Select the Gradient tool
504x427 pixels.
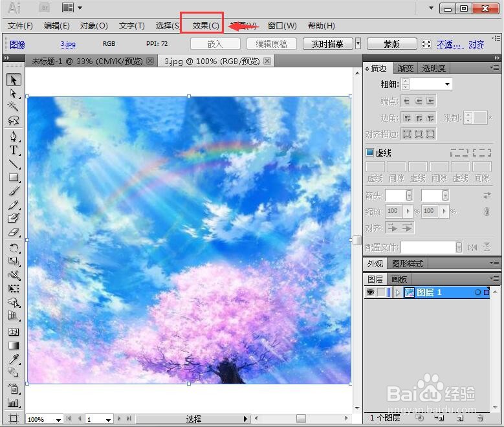(x=14, y=345)
